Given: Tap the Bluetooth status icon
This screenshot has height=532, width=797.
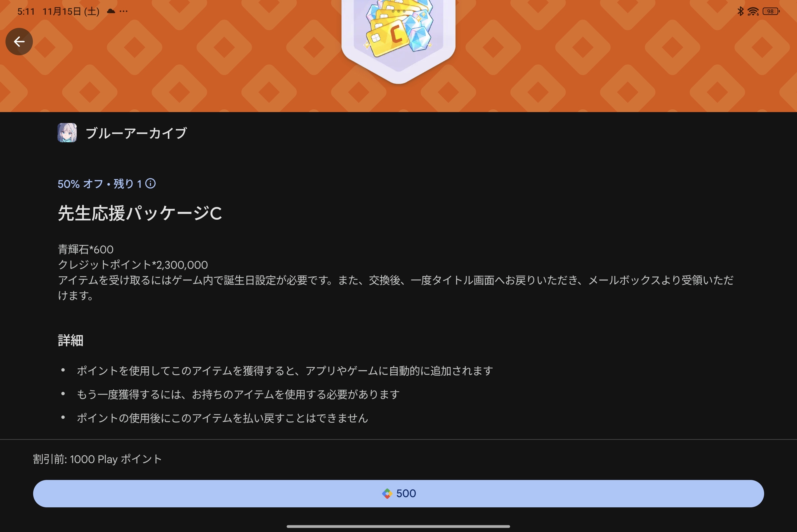Looking at the screenshot, I should [x=740, y=11].
